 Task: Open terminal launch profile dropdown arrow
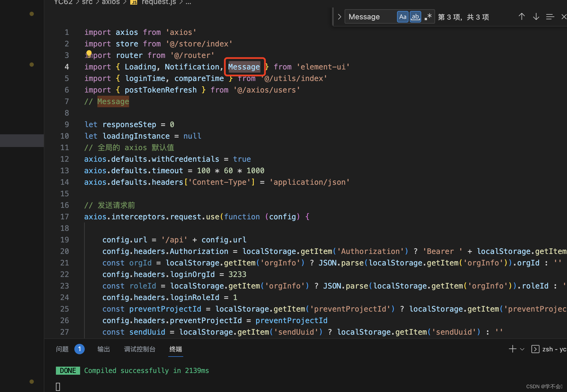coord(522,349)
